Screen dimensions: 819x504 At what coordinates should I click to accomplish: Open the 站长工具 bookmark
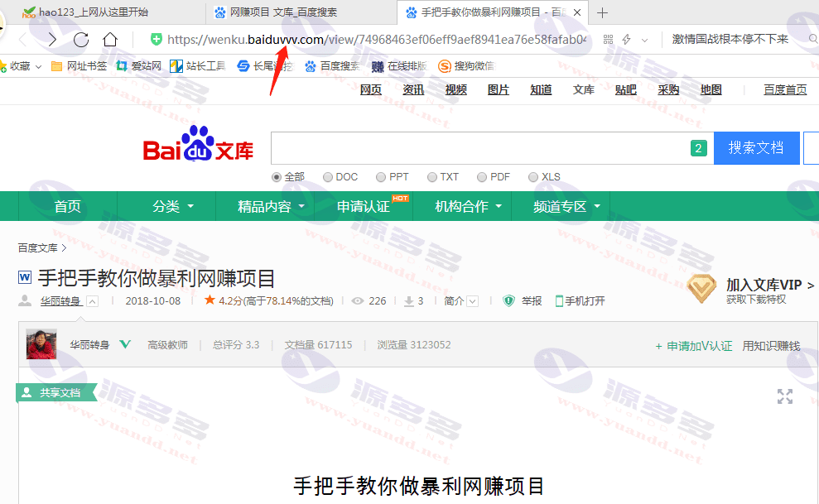(x=198, y=66)
